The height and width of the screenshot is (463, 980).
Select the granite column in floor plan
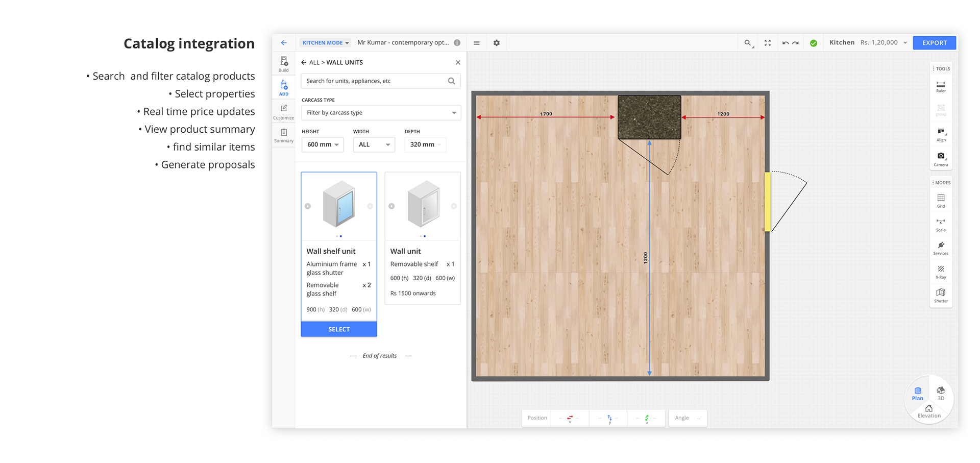click(649, 117)
